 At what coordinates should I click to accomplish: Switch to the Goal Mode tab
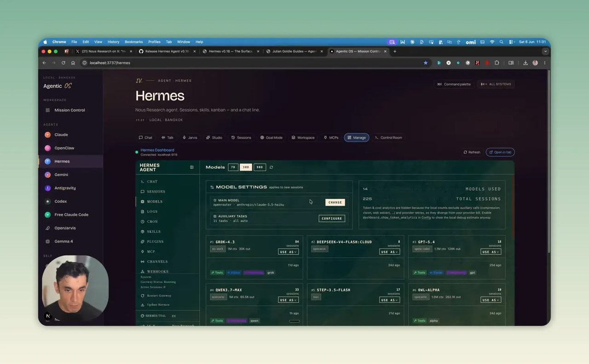point(271,137)
